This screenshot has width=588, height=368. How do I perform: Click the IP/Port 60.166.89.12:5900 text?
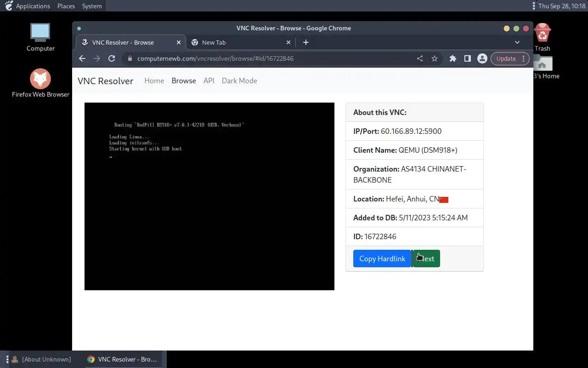[397, 131]
